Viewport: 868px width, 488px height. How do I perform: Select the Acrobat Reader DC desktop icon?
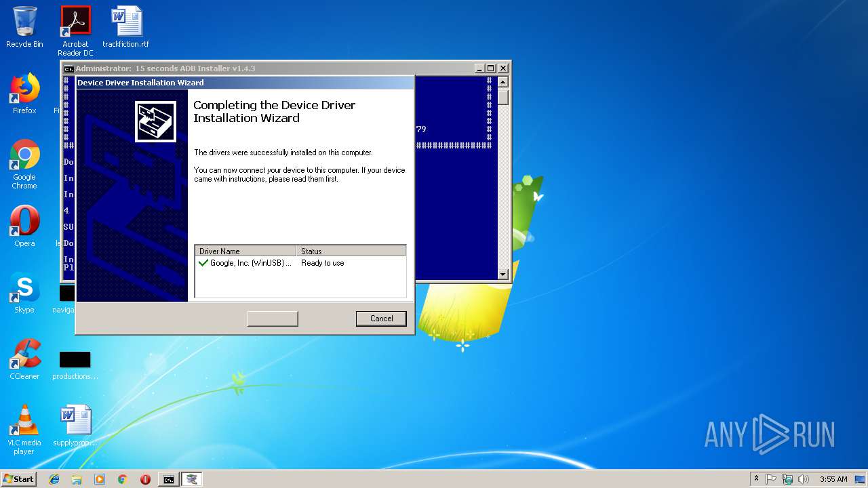(x=75, y=31)
